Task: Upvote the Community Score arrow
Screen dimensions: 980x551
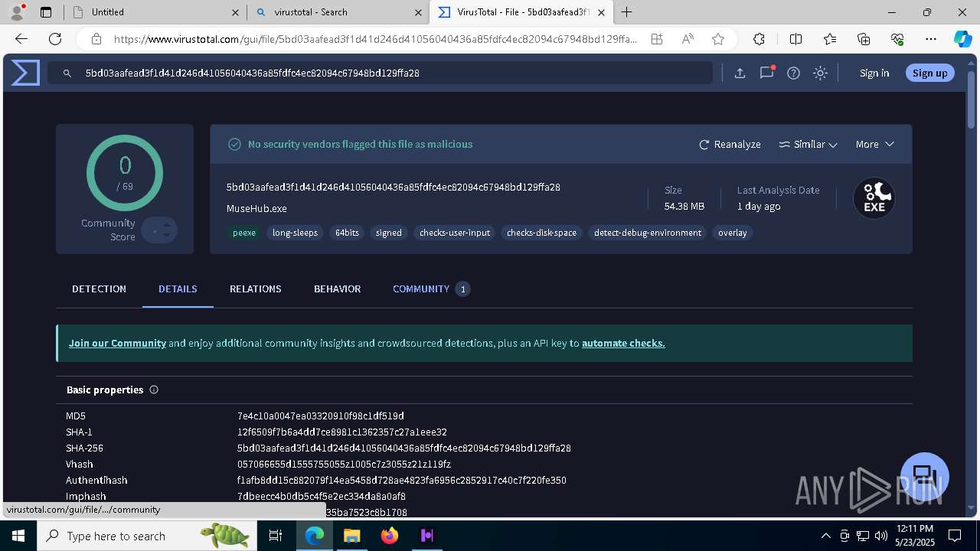Action: 167,224
